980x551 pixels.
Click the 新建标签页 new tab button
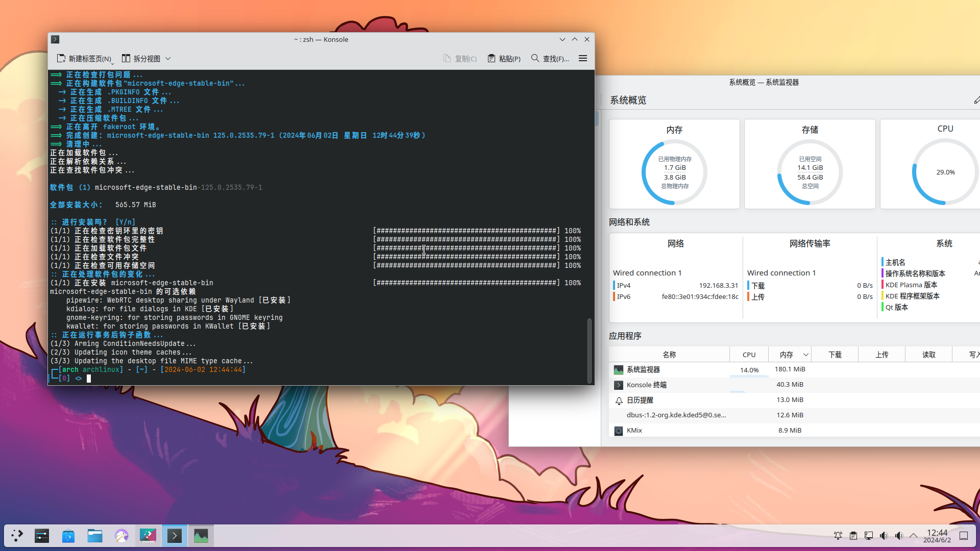pos(84,59)
